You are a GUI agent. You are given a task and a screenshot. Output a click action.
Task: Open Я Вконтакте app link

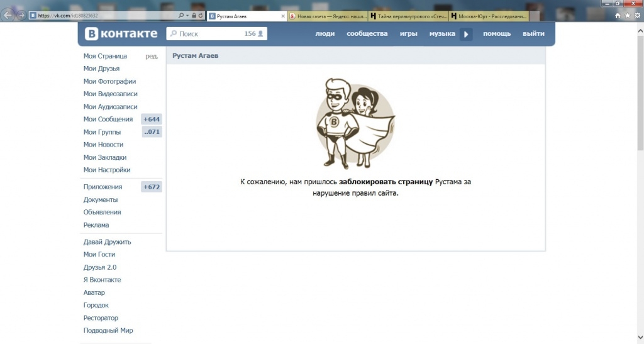click(103, 280)
